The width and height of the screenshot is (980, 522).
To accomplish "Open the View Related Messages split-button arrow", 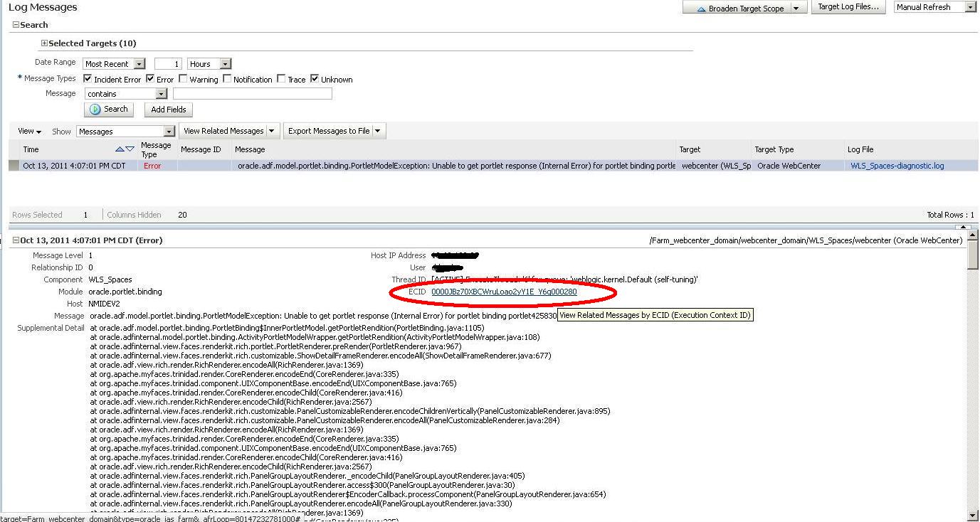I will 272,131.
